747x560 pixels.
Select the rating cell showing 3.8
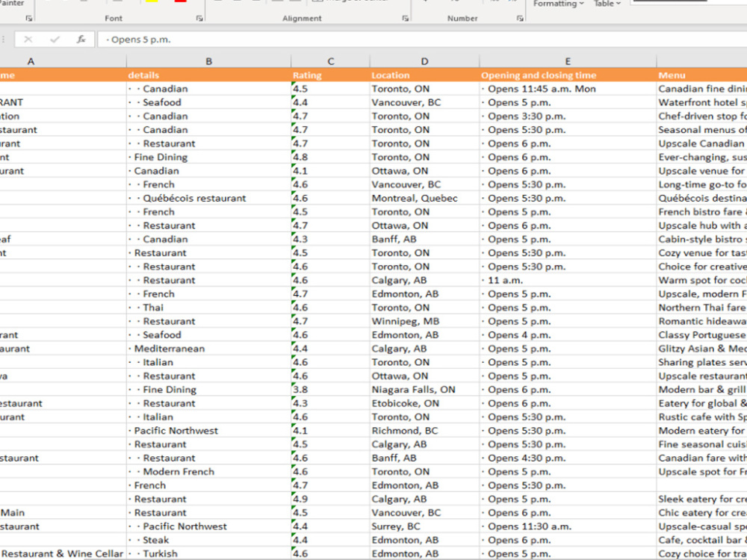tap(331, 390)
